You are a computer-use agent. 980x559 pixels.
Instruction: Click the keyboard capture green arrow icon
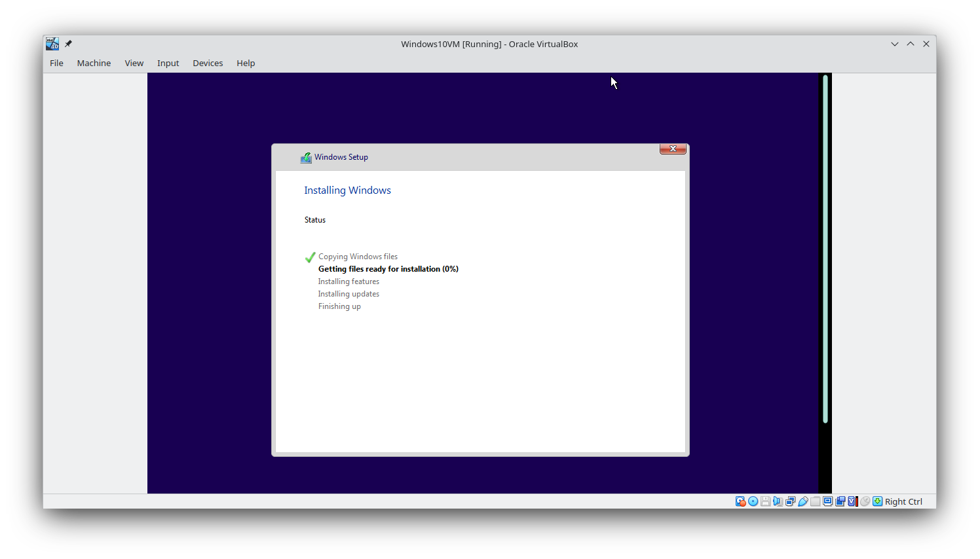click(x=877, y=501)
